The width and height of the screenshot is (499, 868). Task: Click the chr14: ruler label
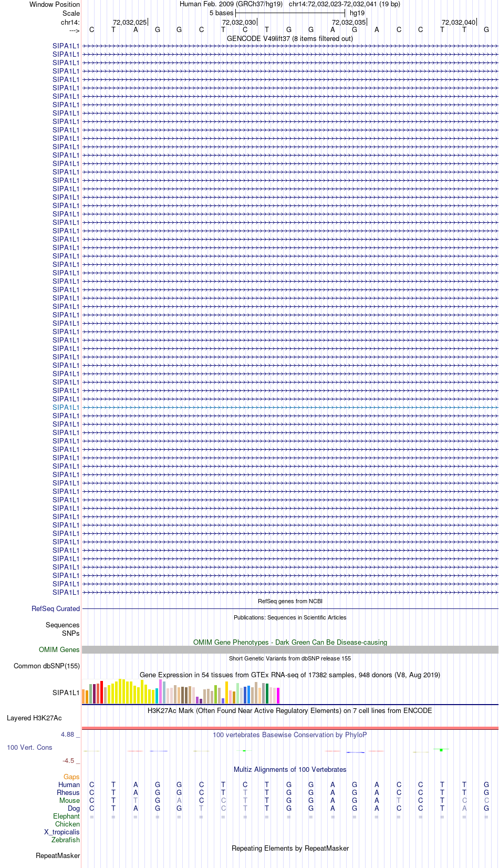(70, 22)
